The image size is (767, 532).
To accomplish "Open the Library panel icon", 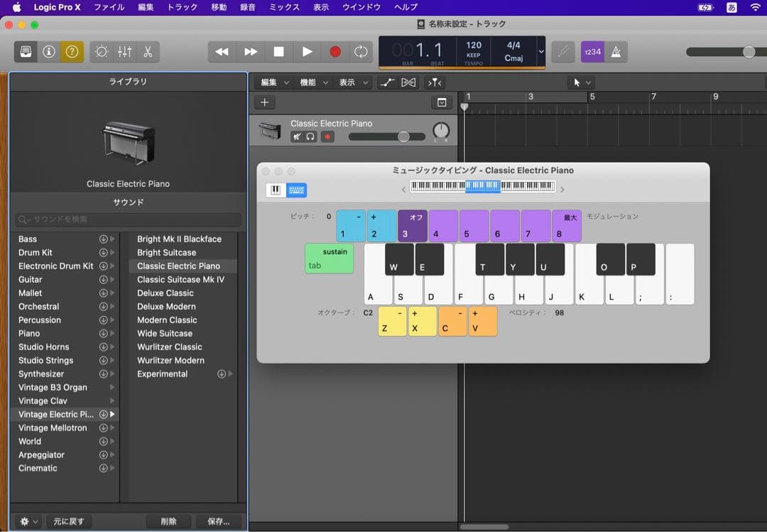I will tap(26, 52).
